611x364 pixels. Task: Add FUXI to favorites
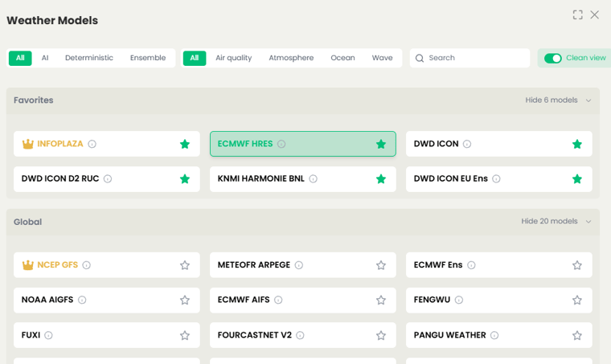[x=185, y=335]
